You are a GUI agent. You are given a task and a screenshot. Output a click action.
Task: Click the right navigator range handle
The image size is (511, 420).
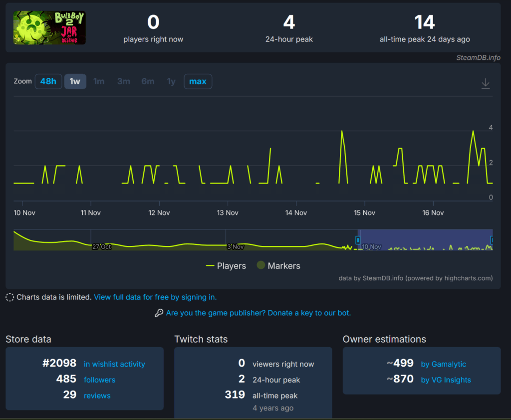click(492, 240)
